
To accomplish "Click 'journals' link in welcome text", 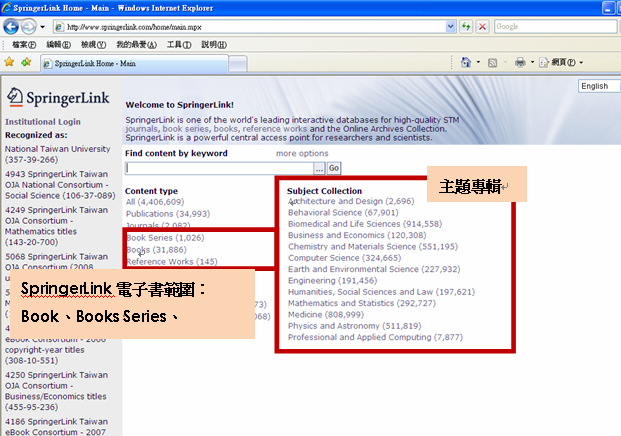I will [x=141, y=129].
